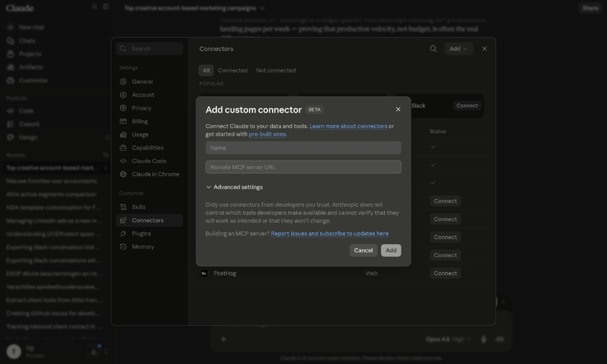The width and height of the screenshot is (607, 364).
Task: Close the settings window
Action: pos(484,49)
